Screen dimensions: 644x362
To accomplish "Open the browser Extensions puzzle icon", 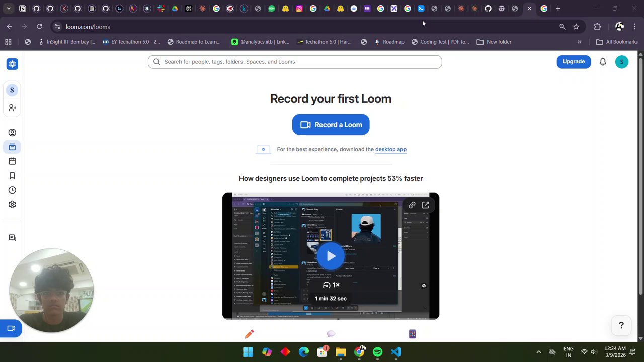I will click(x=598, y=27).
